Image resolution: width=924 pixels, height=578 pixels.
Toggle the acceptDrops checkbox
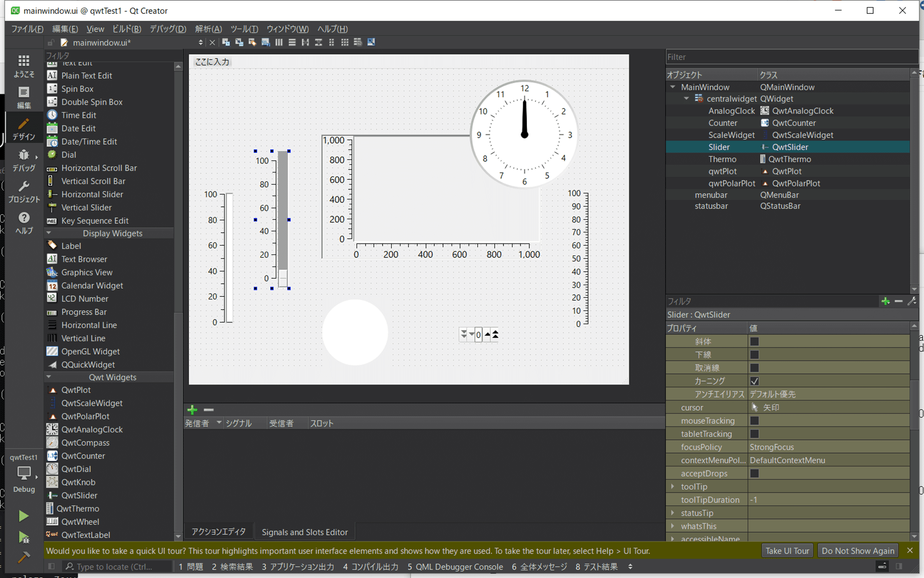754,473
